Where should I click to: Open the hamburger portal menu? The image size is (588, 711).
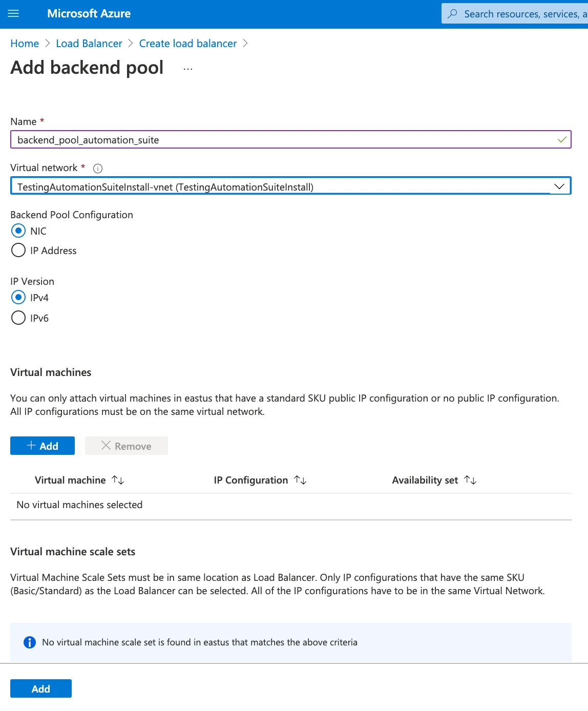pyautogui.click(x=14, y=14)
